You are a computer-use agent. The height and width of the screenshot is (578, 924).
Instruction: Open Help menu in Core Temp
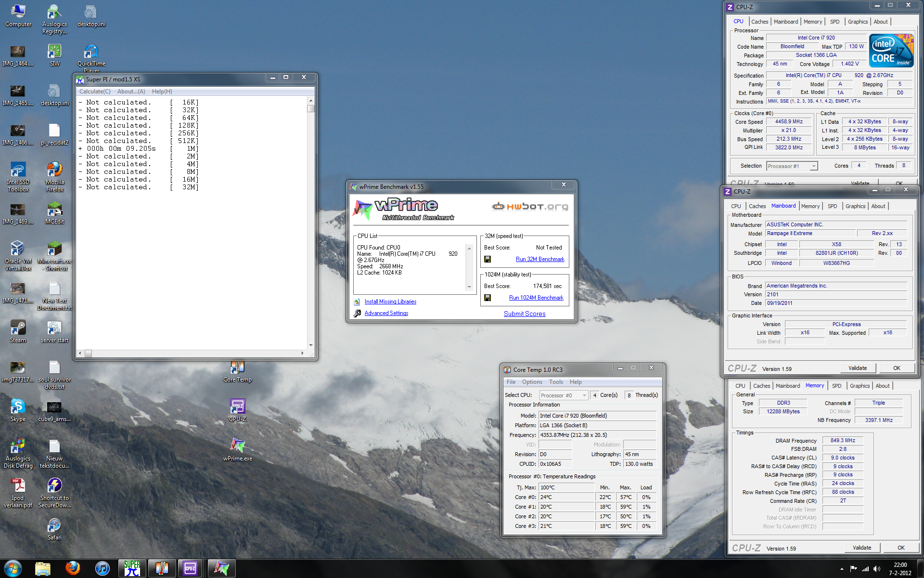pyautogui.click(x=576, y=382)
